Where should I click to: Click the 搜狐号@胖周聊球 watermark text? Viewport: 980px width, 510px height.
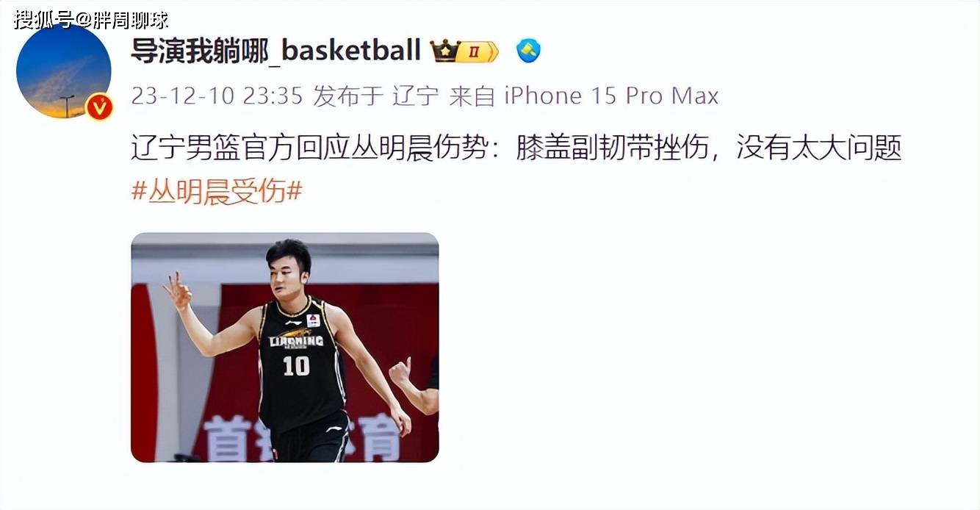coord(90,18)
